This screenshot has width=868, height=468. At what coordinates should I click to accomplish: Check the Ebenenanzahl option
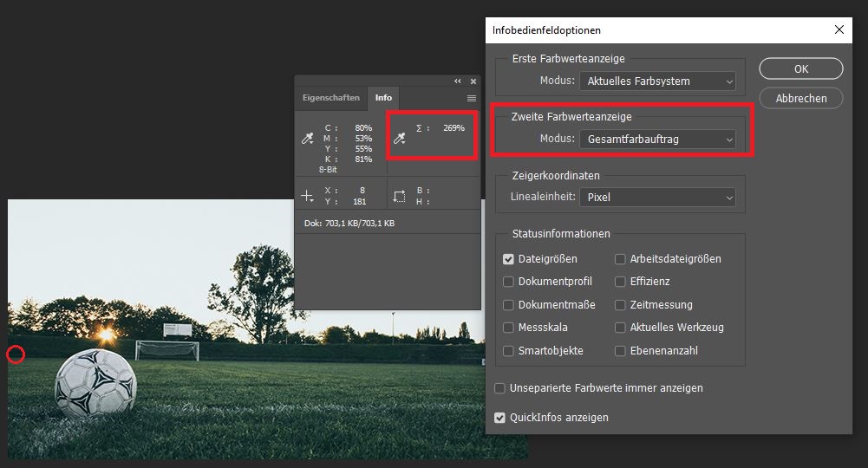(x=621, y=351)
